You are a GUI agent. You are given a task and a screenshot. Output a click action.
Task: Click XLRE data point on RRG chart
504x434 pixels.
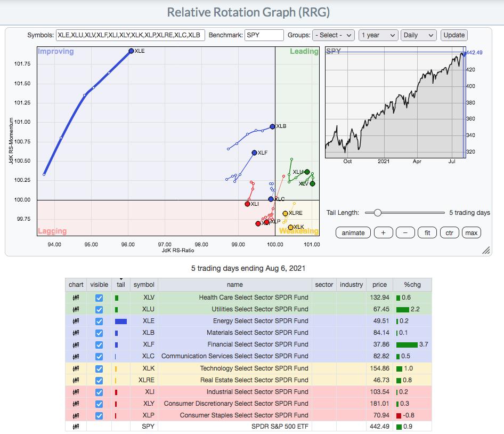(x=285, y=214)
